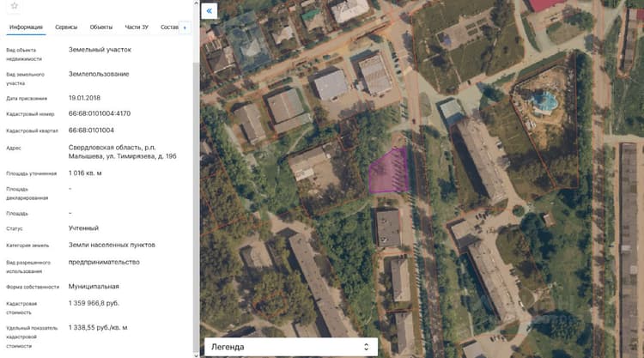This screenshot has width=644, height=358.
Task: Select the Информация tab
Action: [x=26, y=27]
